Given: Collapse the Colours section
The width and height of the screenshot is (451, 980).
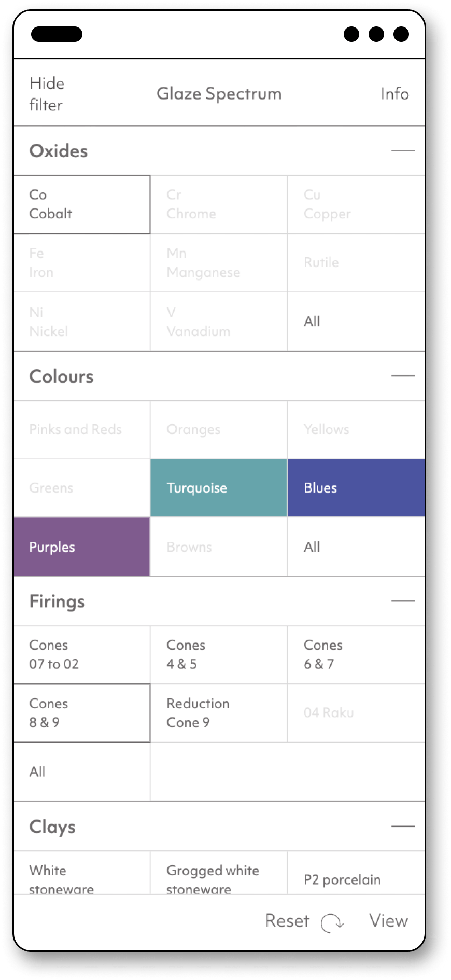Looking at the screenshot, I should (x=403, y=376).
